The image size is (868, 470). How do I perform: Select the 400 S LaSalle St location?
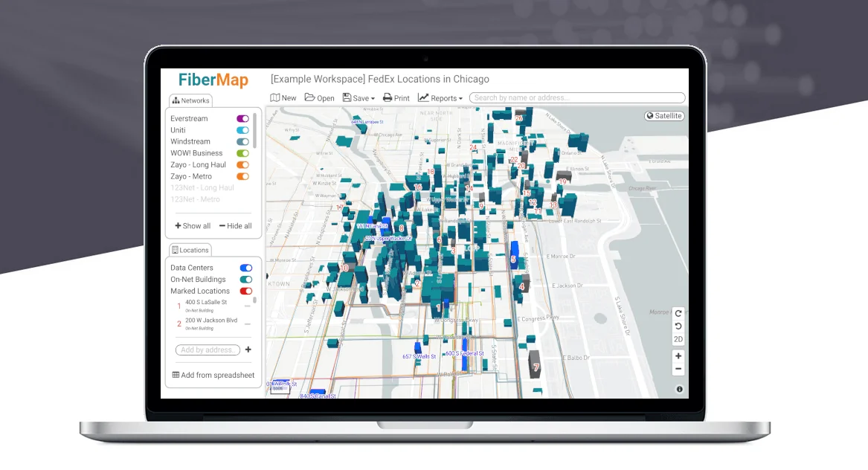(206, 306)
